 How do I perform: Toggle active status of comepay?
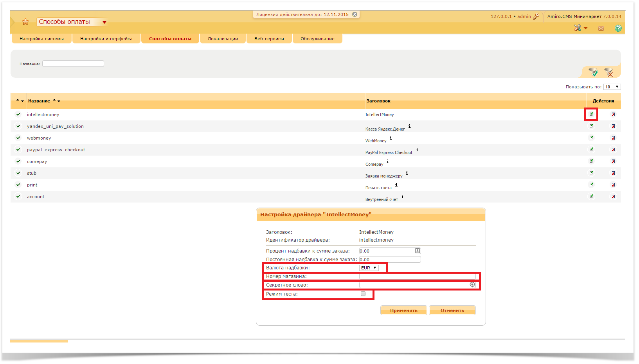point(18,161)
